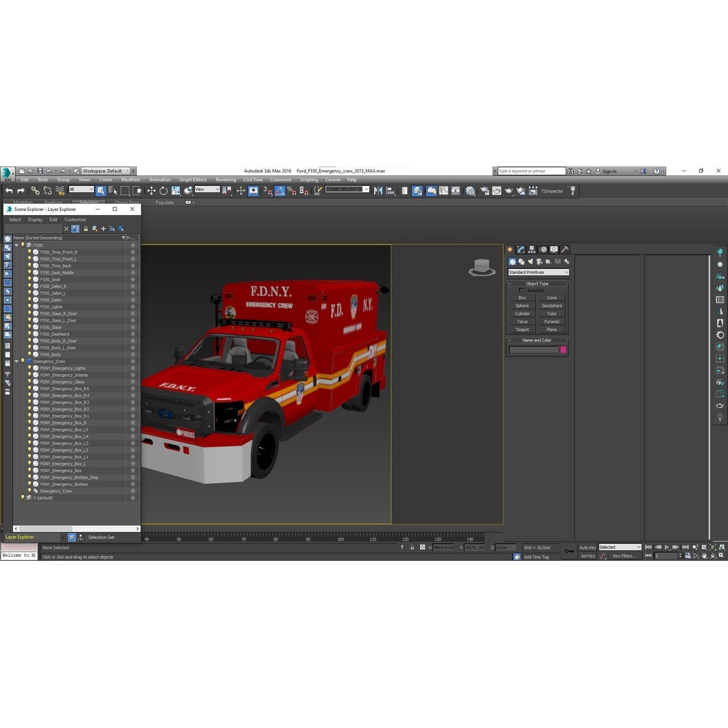This screenshot has width=728, height=728.
Task: Switch to the Hierarchy panel tab
Action: click(x=532, y=250)
